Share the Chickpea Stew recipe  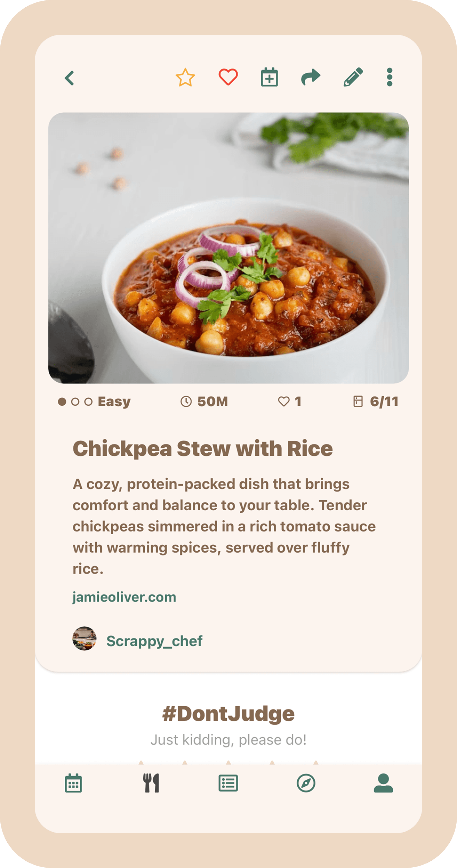point(311,77)
